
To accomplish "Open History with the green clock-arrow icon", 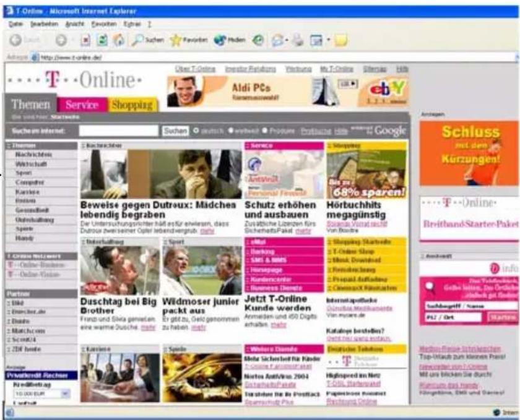I will [258, 40].
